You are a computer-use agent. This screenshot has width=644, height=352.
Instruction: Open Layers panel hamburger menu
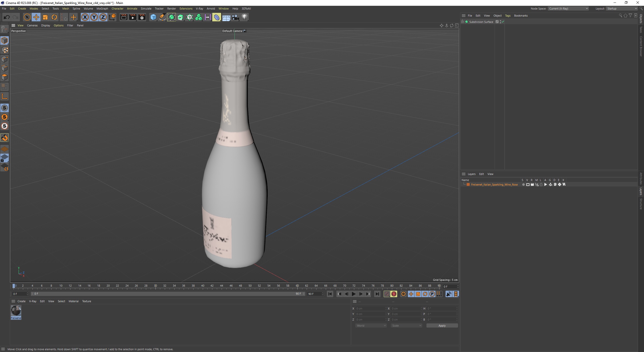coord(464,174)
